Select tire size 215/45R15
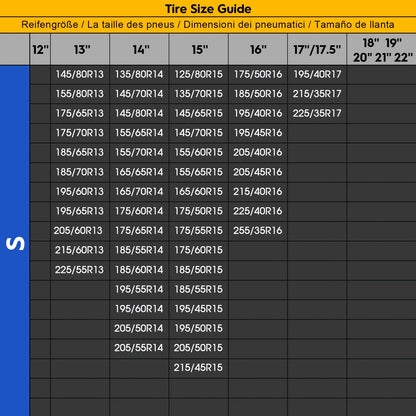The height and width of the screenshot is (416, 416). tap(198, 367)
